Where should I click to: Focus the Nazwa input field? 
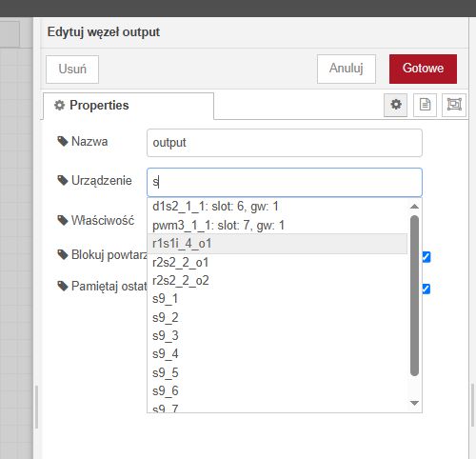pyautogui.click(x=285, y=143)
